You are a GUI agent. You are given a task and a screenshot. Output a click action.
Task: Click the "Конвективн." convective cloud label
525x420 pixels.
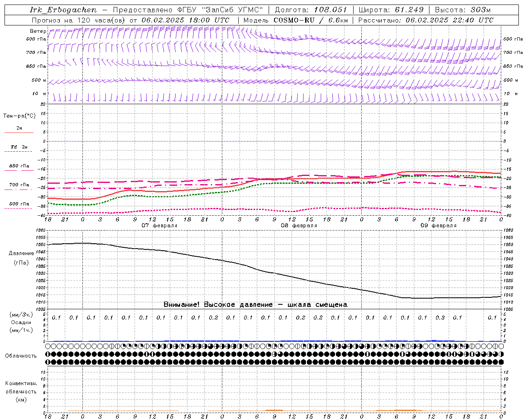point(21,383)
